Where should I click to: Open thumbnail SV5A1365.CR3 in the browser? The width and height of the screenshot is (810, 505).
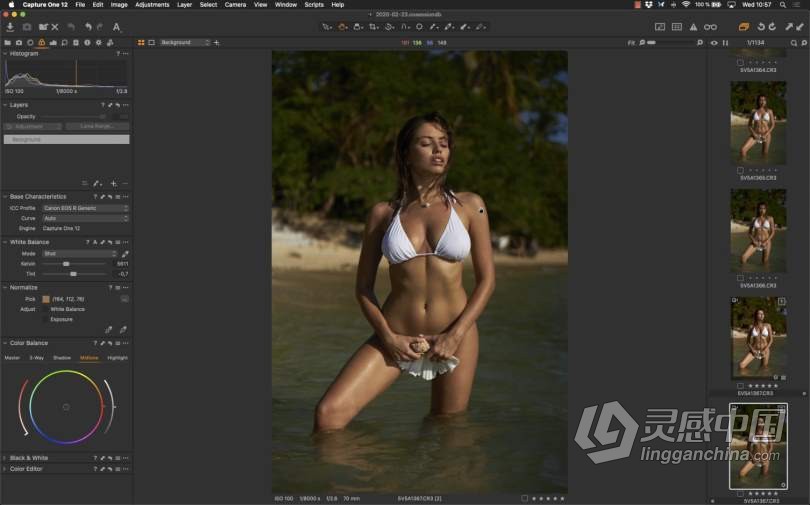[758, 122]
